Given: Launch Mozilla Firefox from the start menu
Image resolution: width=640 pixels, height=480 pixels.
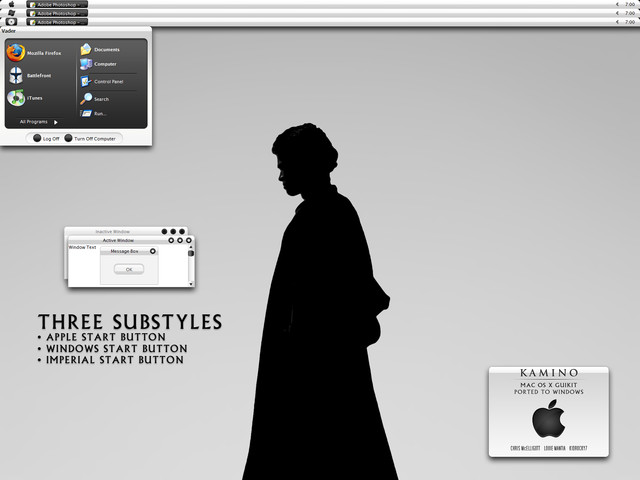Looking at the screenshot, I should point(34,53).
